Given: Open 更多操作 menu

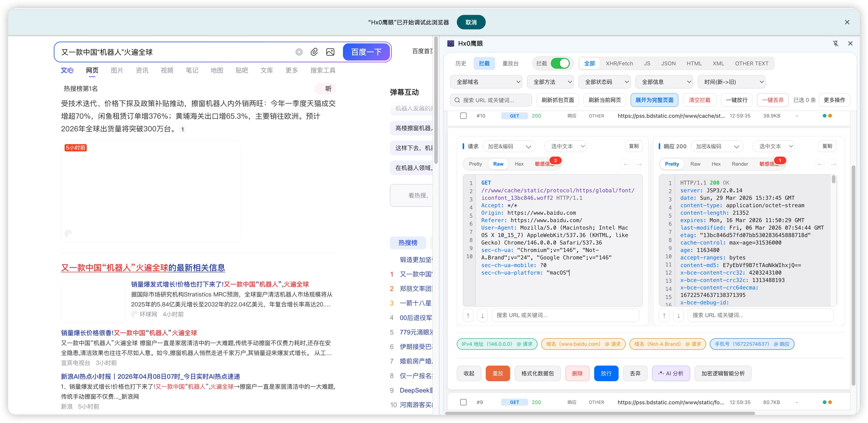Looking at the screenshot, I should pyautogui.click(x=834, y=100).
